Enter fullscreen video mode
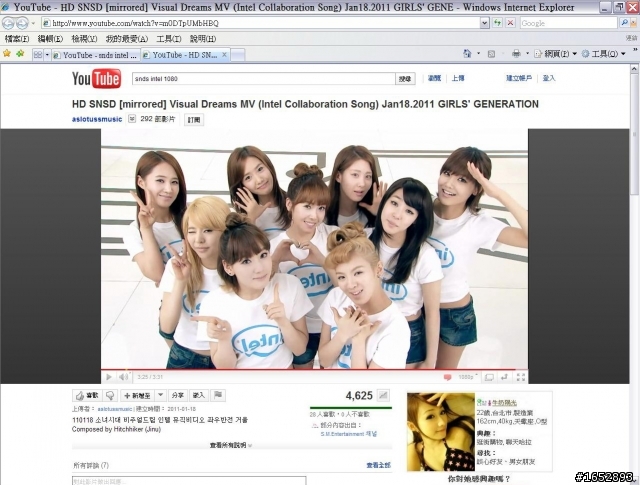Image resolution: width=640 pixels, height=485 pixels. 521,377
